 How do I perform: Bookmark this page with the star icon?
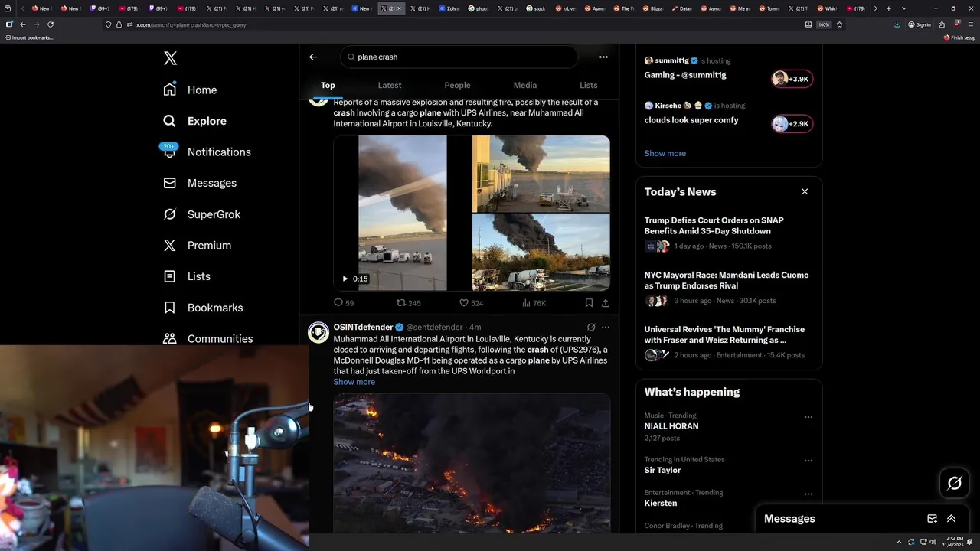pyautogui.click(x=839, y=24)
